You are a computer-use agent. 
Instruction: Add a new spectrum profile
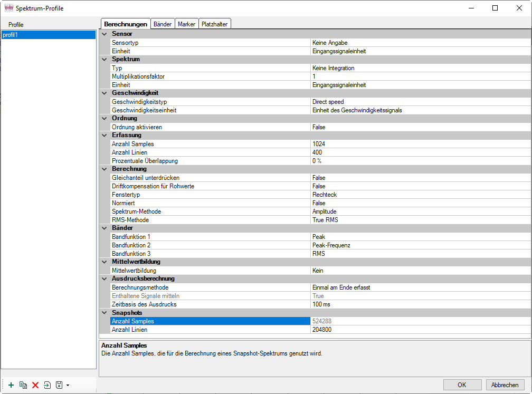[x=11, y=385]
